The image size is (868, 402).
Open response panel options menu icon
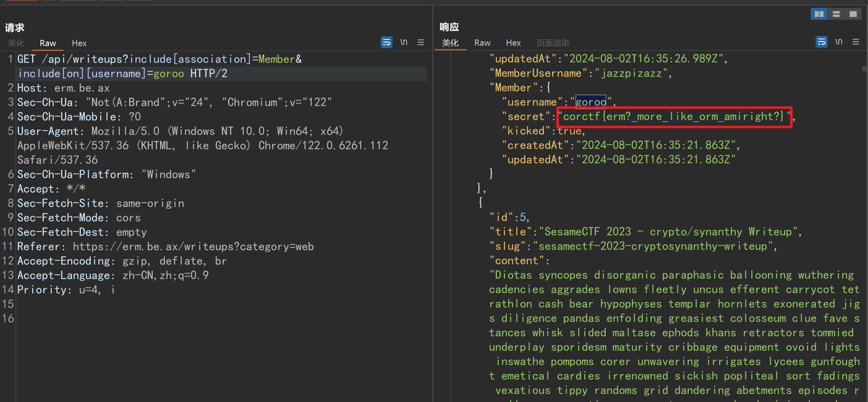click(x=856, y=42)
